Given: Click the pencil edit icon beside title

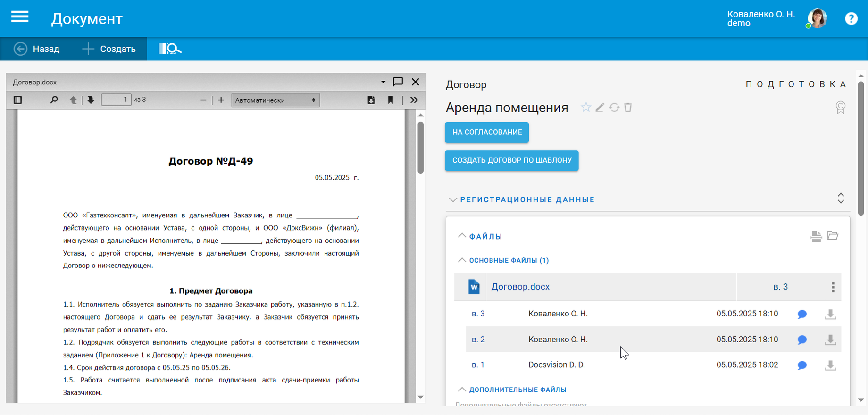Looking at the screenshot, I should point(600,108).
